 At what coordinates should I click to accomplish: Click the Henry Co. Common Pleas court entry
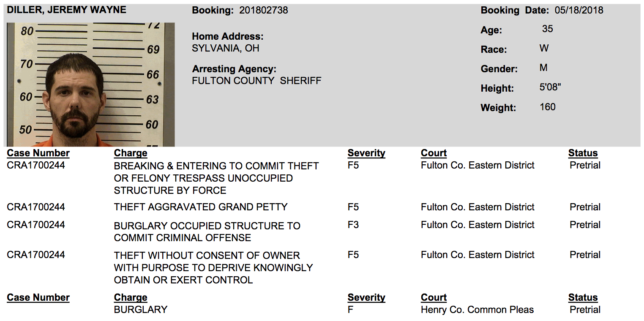(x=477, y=310)
